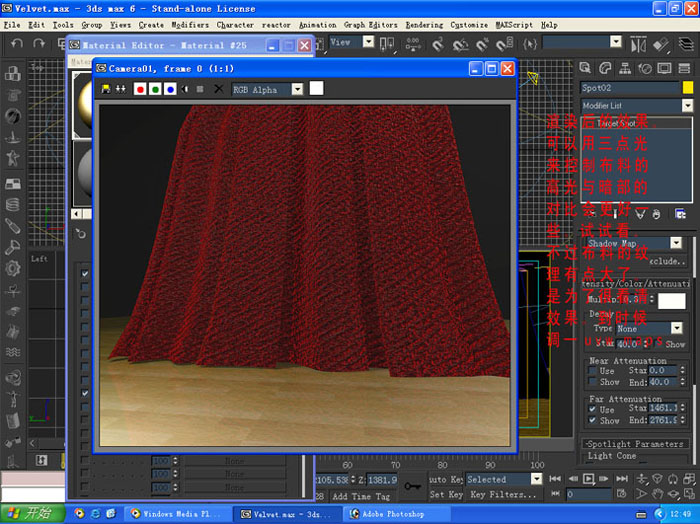Open the named selection sets icon
This screenshot has width=700, height=524.
(x=530, y=44)
